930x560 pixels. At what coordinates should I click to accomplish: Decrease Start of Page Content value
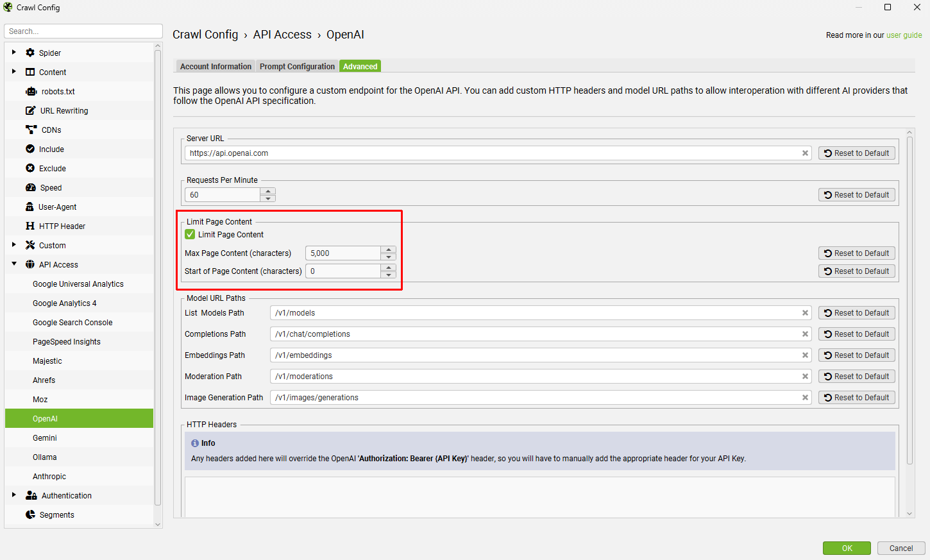click(389, 275)
